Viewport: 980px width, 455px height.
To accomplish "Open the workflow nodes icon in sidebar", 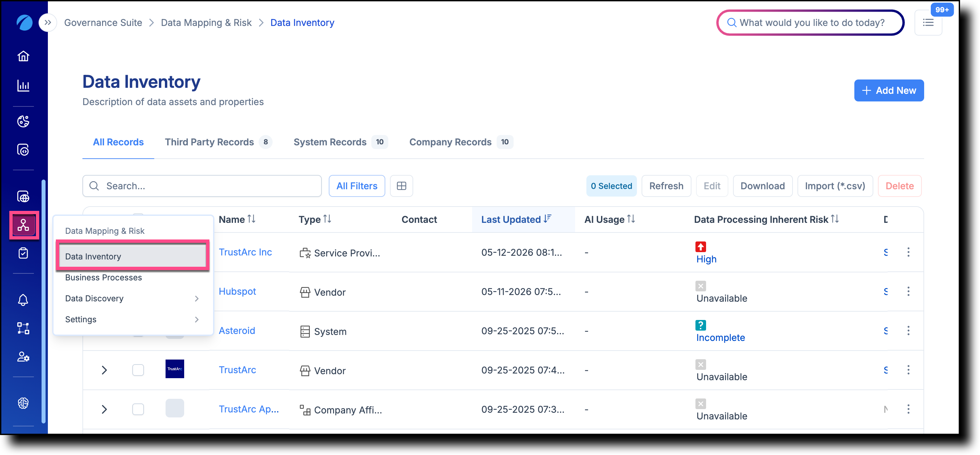I will point(23,328).
